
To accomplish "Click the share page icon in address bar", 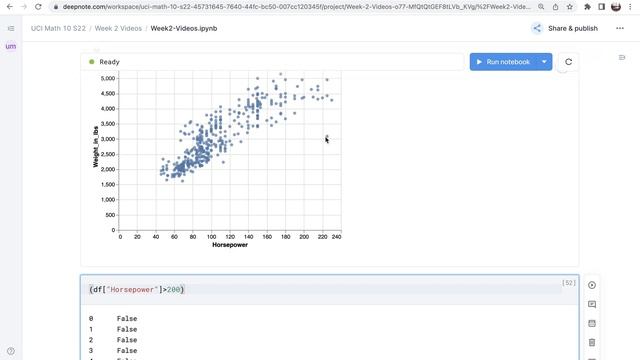I will pyautogui.click(x=555, y=7).
